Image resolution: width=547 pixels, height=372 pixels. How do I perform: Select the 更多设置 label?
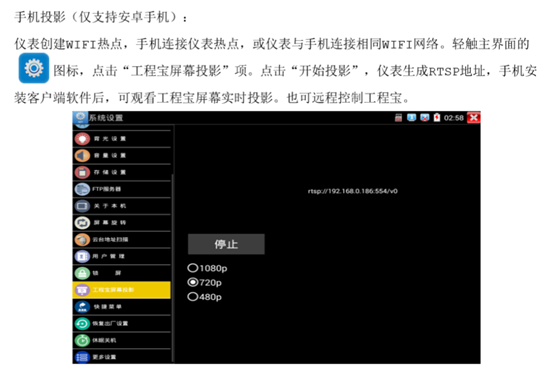(x=104, y=357)
